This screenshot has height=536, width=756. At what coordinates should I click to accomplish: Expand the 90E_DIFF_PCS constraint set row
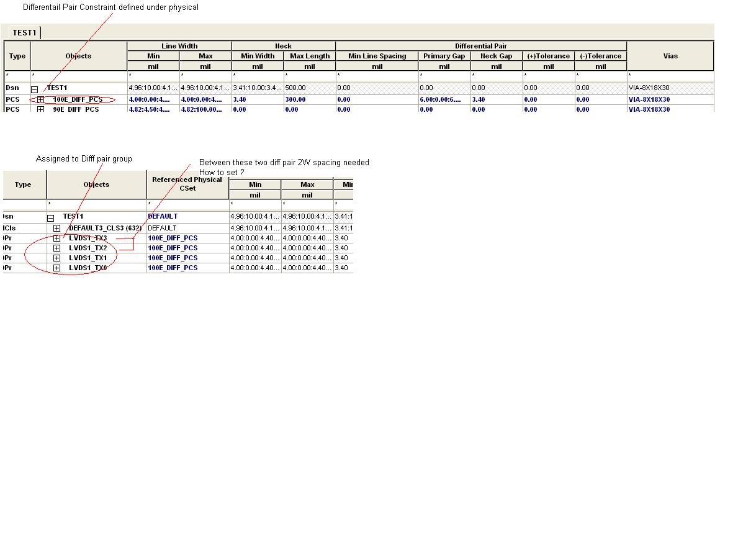coord(41,109)
